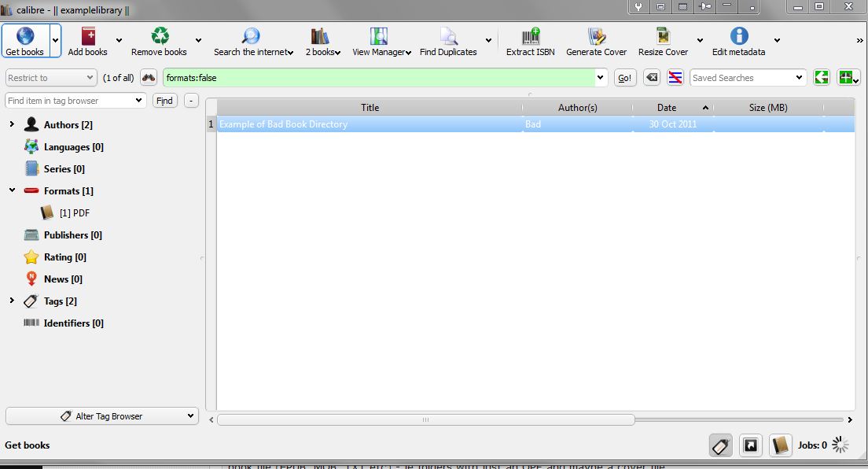Click the minus collapse-all button

coord(191,101)
